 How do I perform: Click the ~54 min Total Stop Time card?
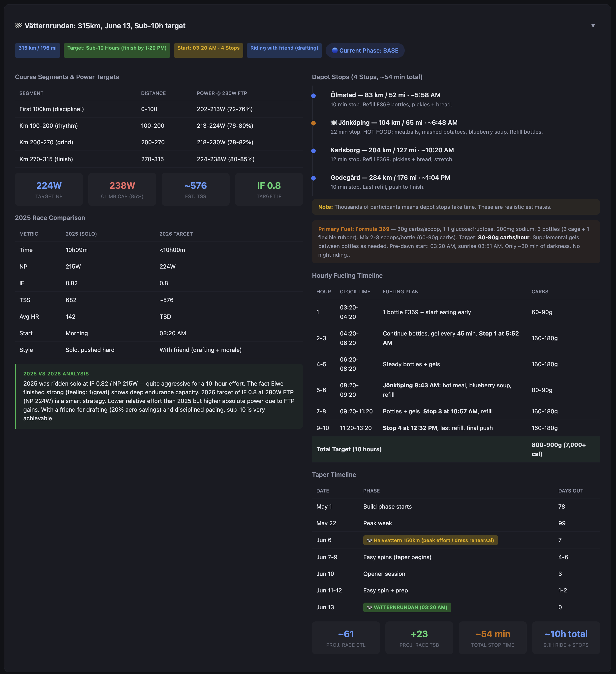[x=492, y=638]
